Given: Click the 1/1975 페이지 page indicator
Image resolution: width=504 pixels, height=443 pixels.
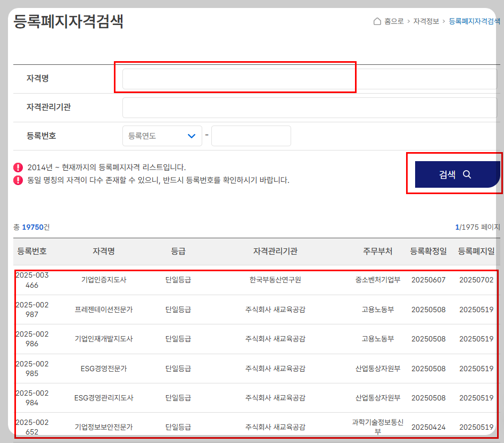Looking at the screenshot, I should (x=478, y=226).
